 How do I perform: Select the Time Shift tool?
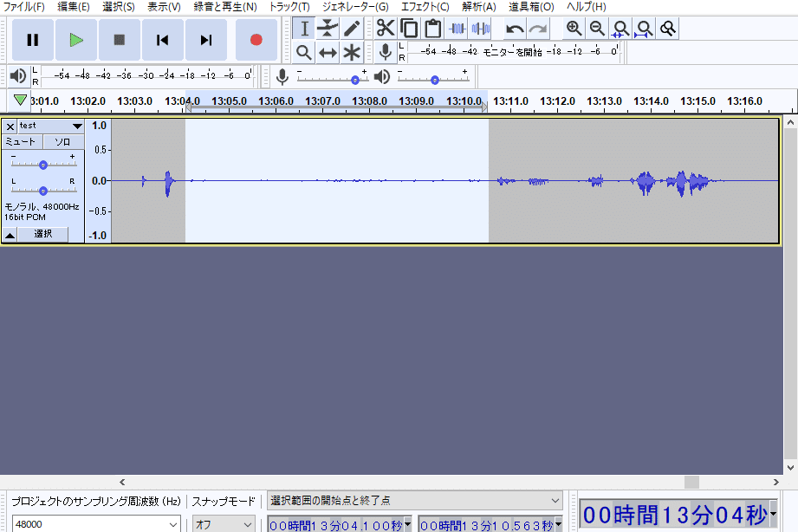(328, 53)
